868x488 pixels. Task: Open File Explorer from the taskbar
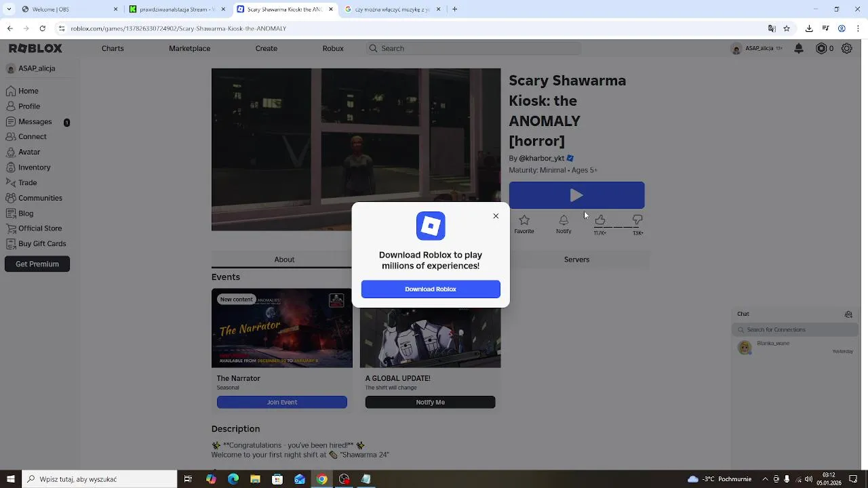click(x=255, y=479)
